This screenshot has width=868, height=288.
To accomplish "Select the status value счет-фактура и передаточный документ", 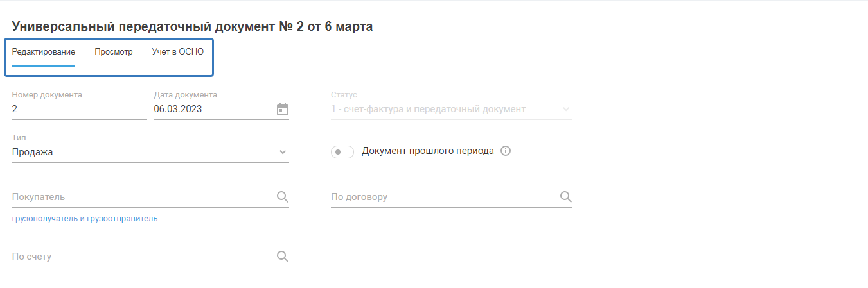I will (428, 109).
